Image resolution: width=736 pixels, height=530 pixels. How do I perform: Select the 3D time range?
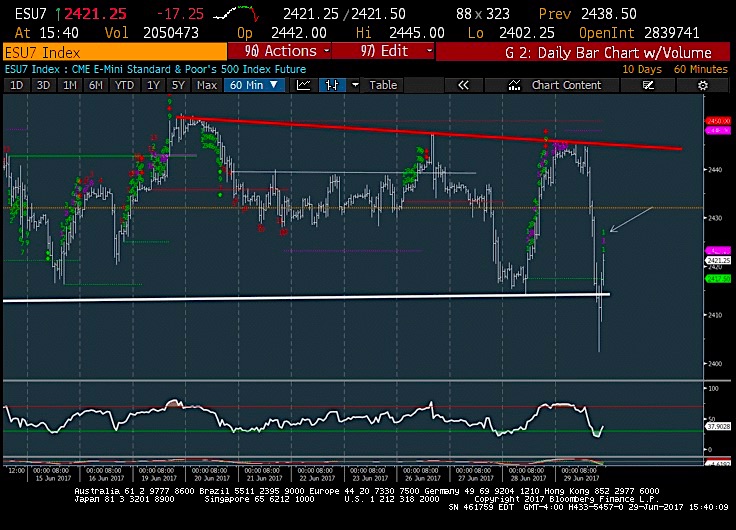[x=43, y=85]
